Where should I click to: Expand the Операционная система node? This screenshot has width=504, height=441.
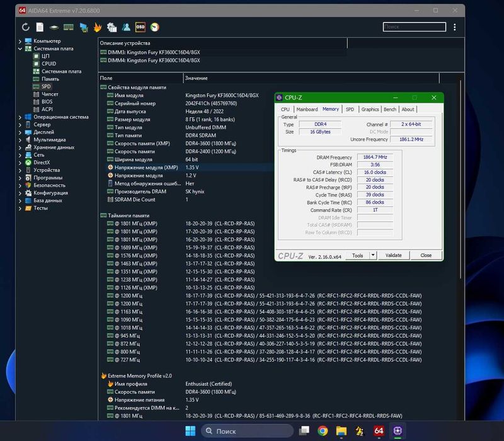[20, 117]
